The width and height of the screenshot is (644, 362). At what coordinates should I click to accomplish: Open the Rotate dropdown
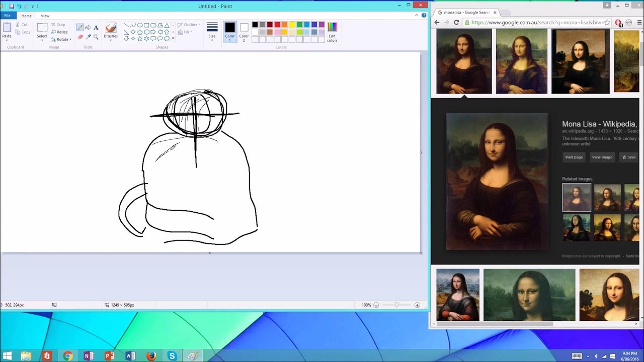click(61, 39)
